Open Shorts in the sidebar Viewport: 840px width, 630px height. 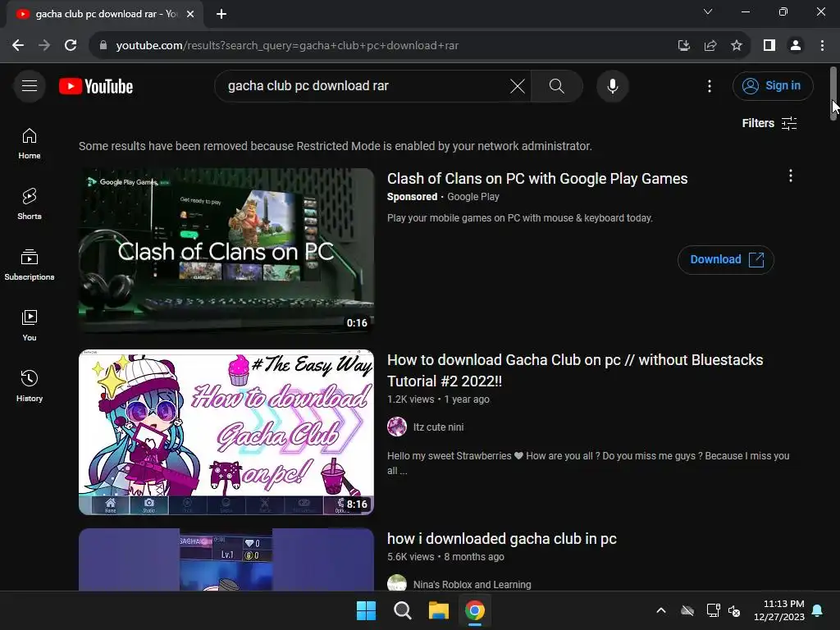click(30, 204)
